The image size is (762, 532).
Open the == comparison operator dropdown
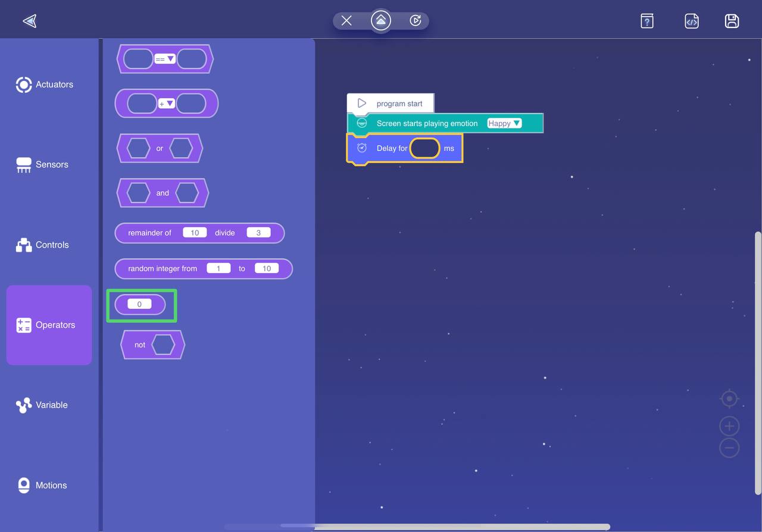165,59
